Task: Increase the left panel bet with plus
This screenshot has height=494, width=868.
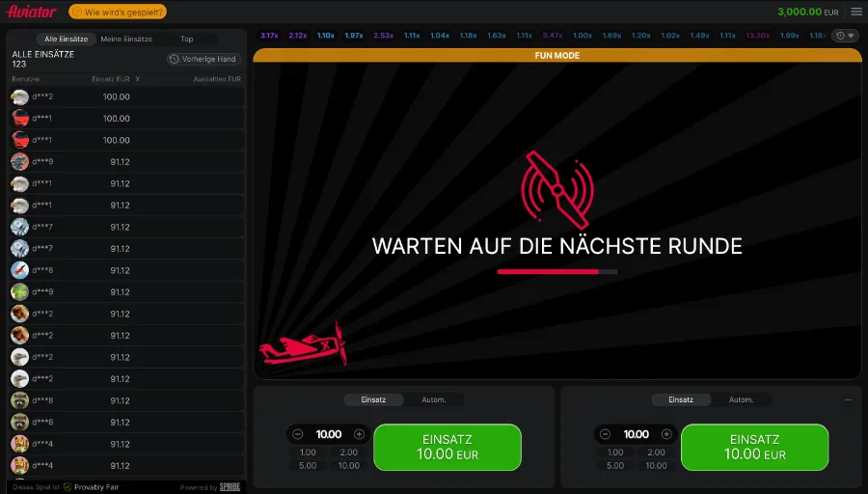Action: point(359,434)
